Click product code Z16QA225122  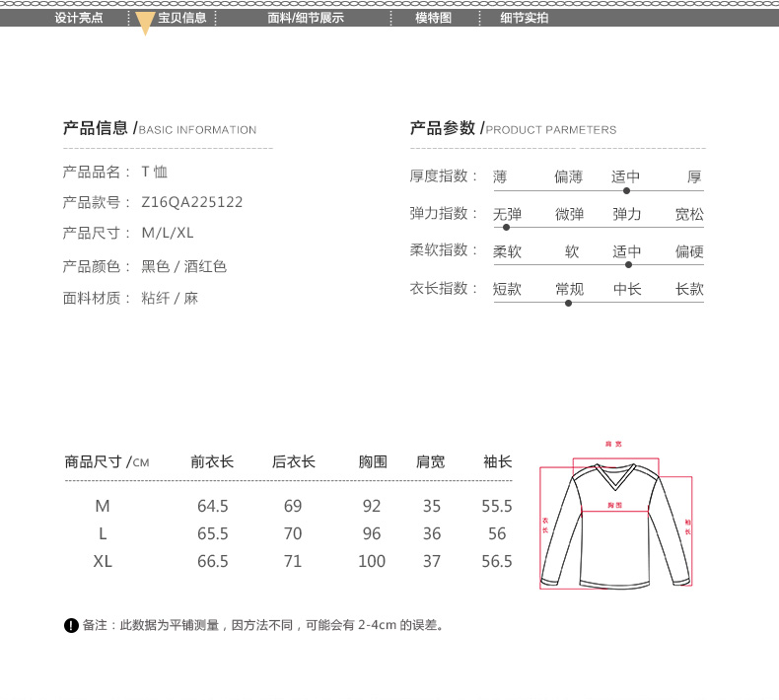click(x=192, y=202)
